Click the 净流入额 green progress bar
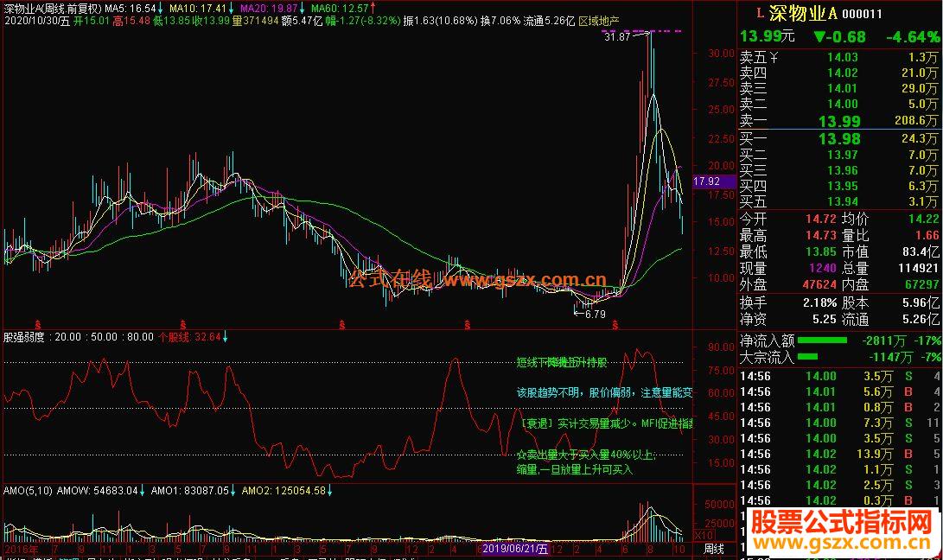Viewport: 943px width, 560px height. point(822,340)
